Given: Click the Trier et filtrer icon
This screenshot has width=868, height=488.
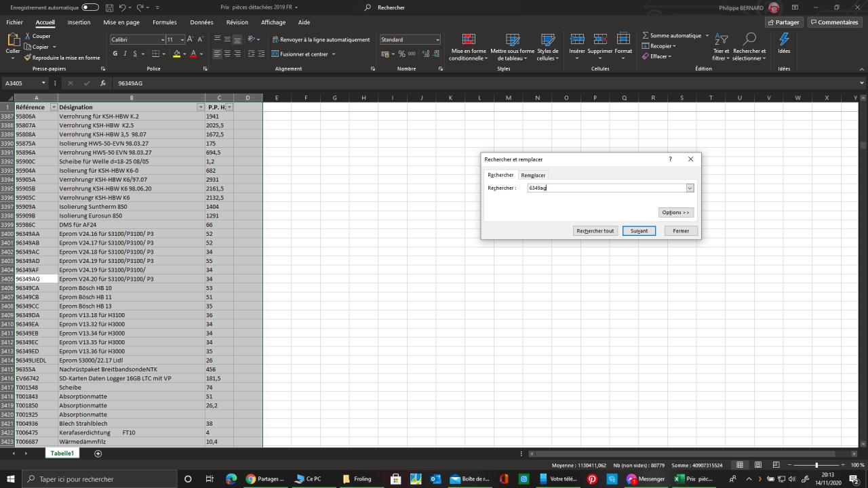Looking at the screenshot, I should coord(722,46).
